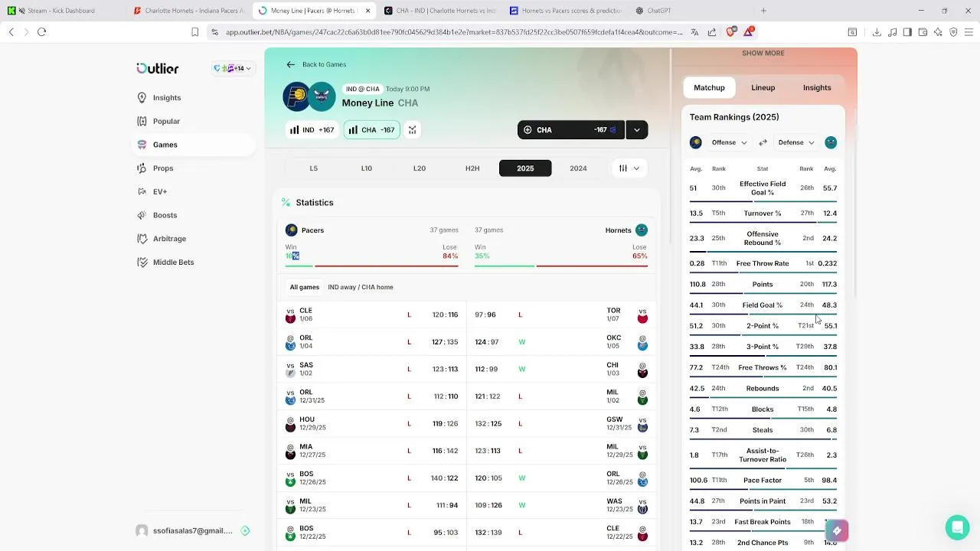The image size is (980, 551).
Task: Open the chat support bubble
Action: point(957,527)
